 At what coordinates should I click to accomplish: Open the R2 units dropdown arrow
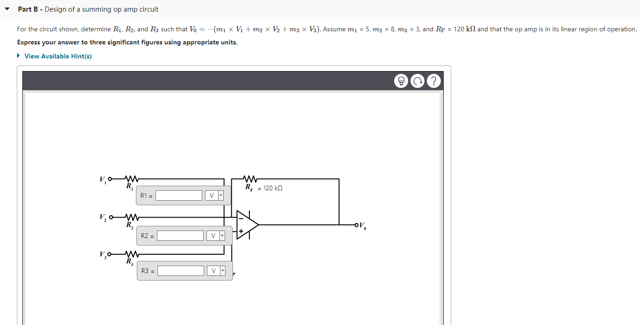tap(222, 235)
